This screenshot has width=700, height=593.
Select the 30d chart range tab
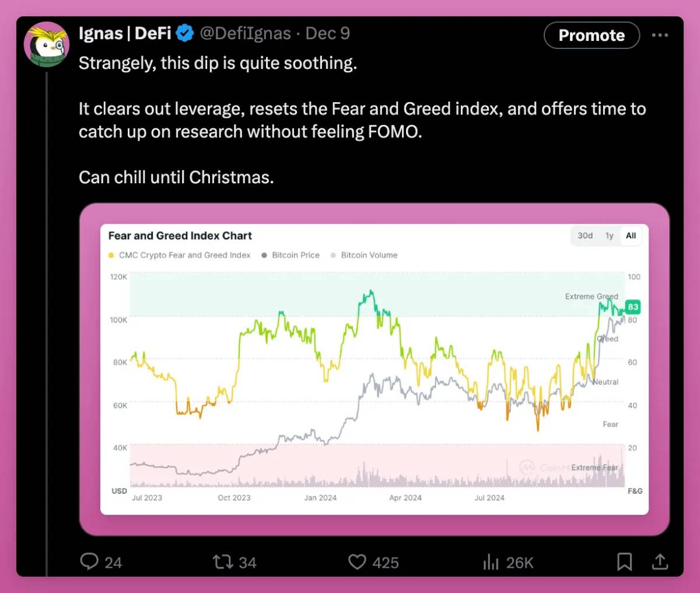click(x=584, y=236)
